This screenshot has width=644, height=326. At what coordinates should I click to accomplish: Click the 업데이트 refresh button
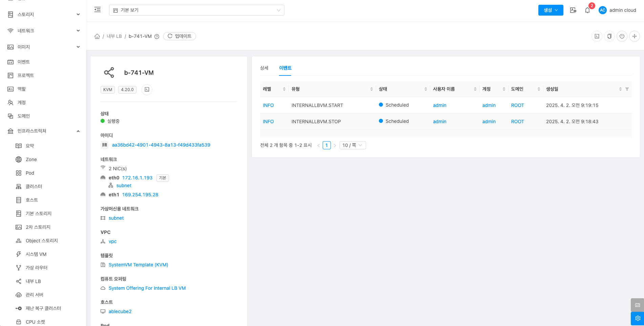click(x=179, y=36)
